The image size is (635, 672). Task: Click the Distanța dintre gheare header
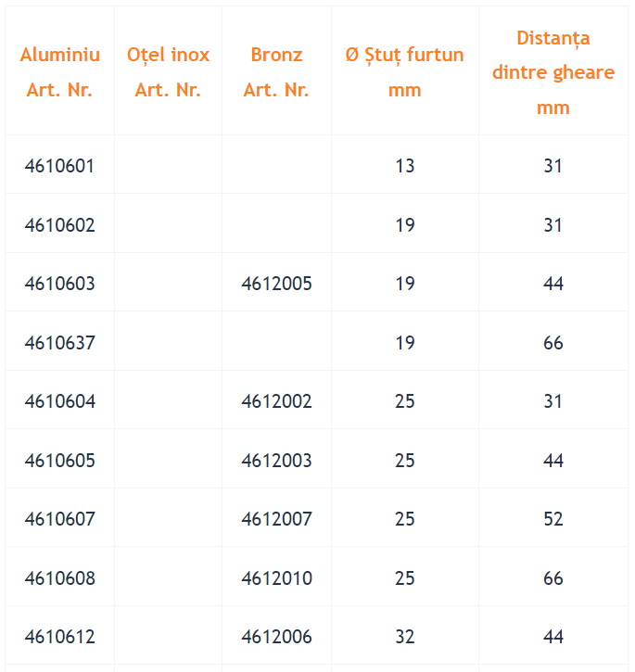coord(553,72)
